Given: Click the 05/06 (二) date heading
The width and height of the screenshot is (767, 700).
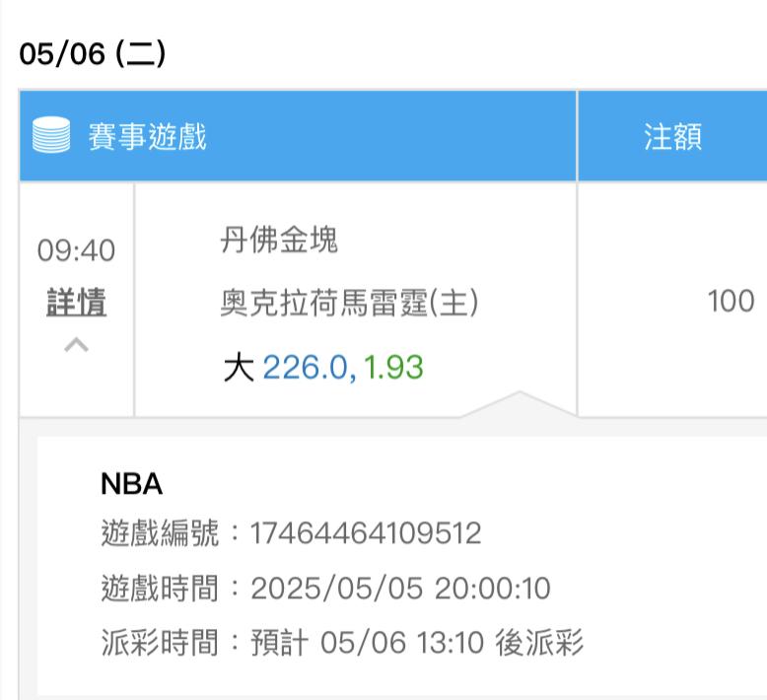Looking at the screenshot, I should pos(93,53).
